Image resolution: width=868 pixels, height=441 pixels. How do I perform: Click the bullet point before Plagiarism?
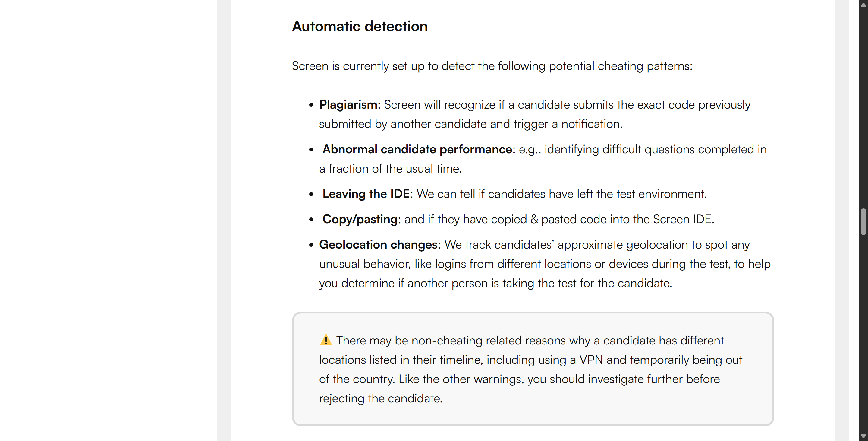(x=311, y=105)
